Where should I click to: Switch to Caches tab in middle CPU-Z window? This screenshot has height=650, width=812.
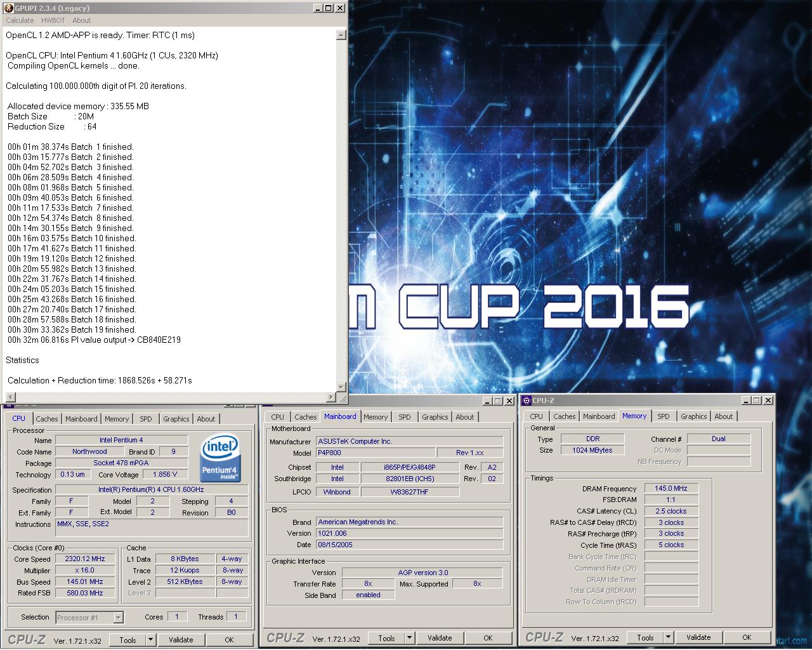pos(306,417)
